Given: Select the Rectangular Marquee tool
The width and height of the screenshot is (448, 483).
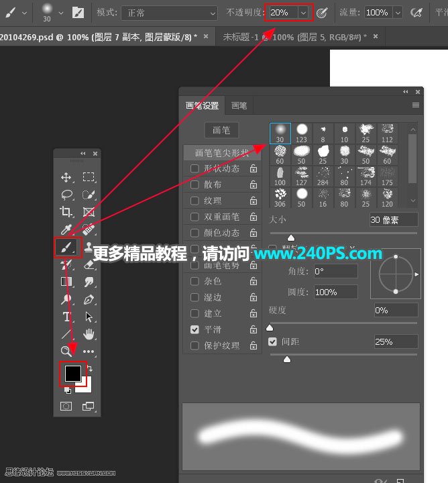Looking at the screenshot, I should click(89, 177).
